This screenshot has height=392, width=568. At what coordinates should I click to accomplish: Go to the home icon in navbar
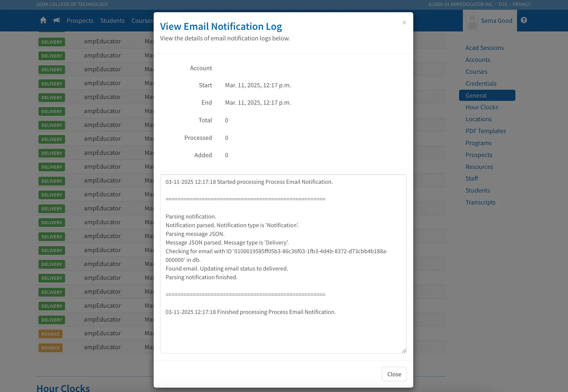coord(43,20)
